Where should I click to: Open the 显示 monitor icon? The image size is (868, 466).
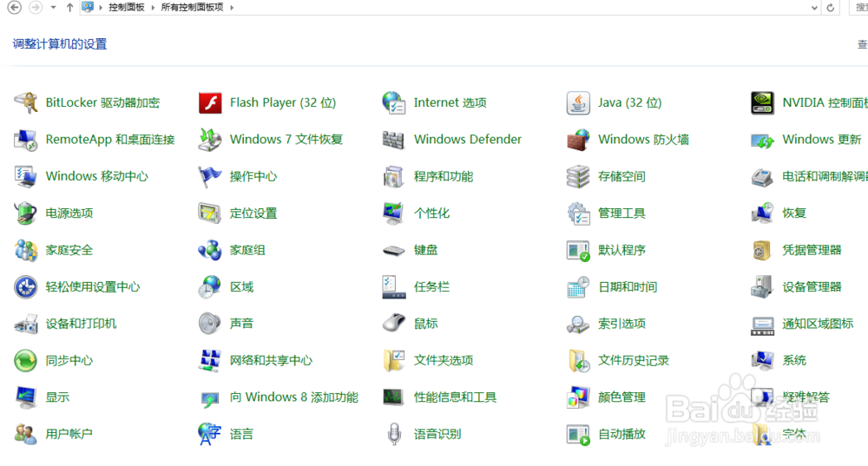[x=25, y=397]
